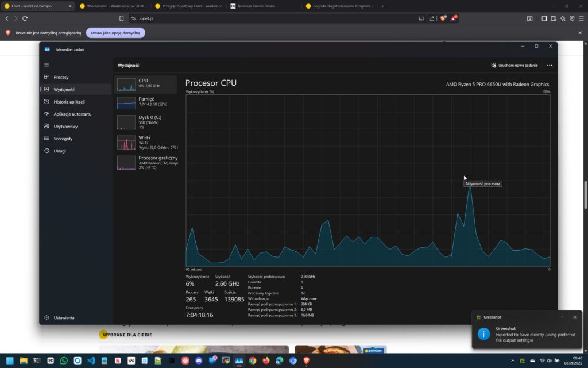Open Procesy in Task Manager sidebar

click(61, 77)
